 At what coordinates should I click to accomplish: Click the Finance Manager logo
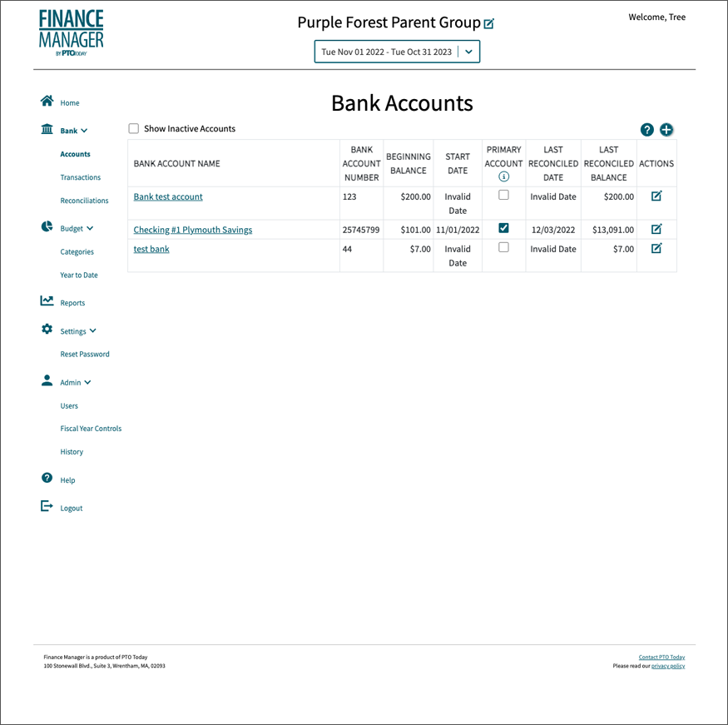[x=71, y=32]
